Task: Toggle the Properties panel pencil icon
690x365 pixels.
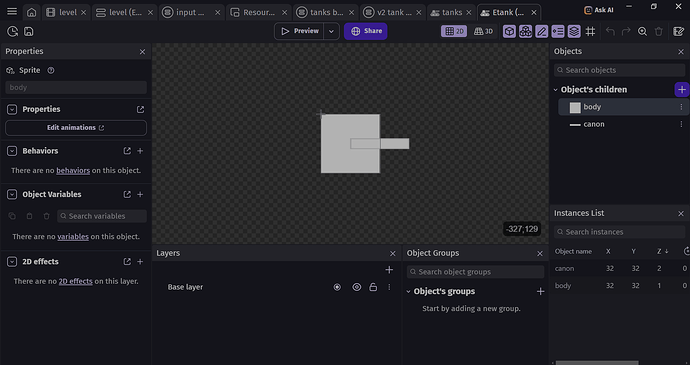Action: point(542,31)
